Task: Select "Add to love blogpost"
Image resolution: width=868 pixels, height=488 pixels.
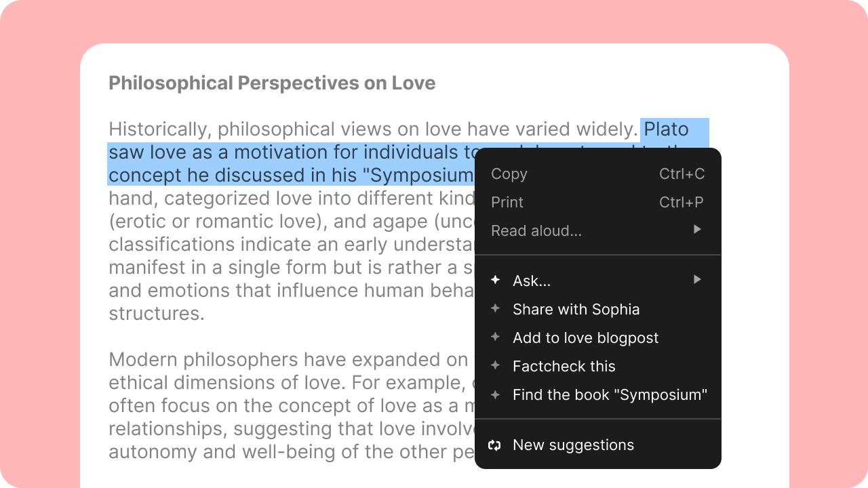Action: [x=586, y=338]
